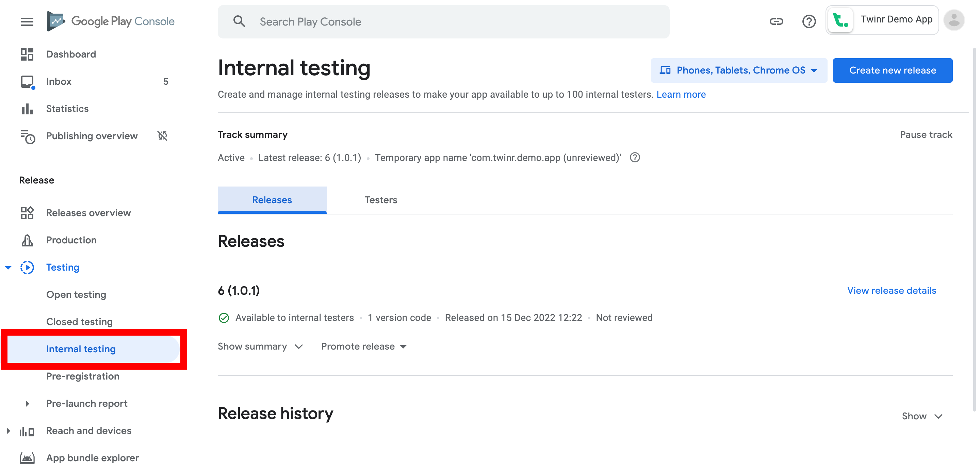Expand Reach and devices section
Screen dimensions: 980x467
(8, 431)
